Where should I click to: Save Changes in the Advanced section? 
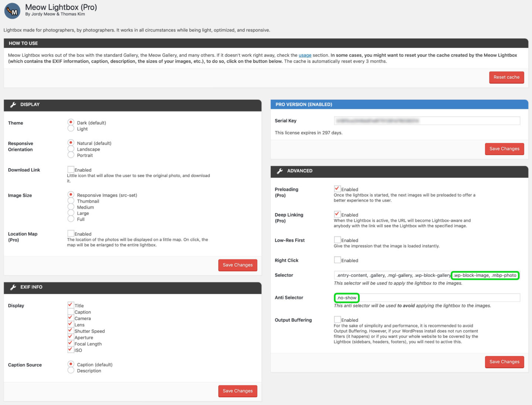pyautogui.click(x=504, y=362)
